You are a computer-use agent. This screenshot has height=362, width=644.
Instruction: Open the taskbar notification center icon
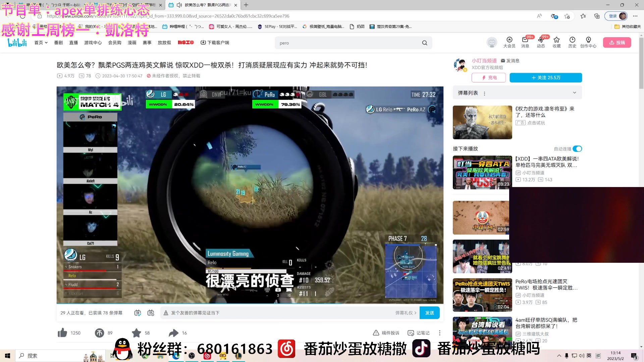point(634,356)
